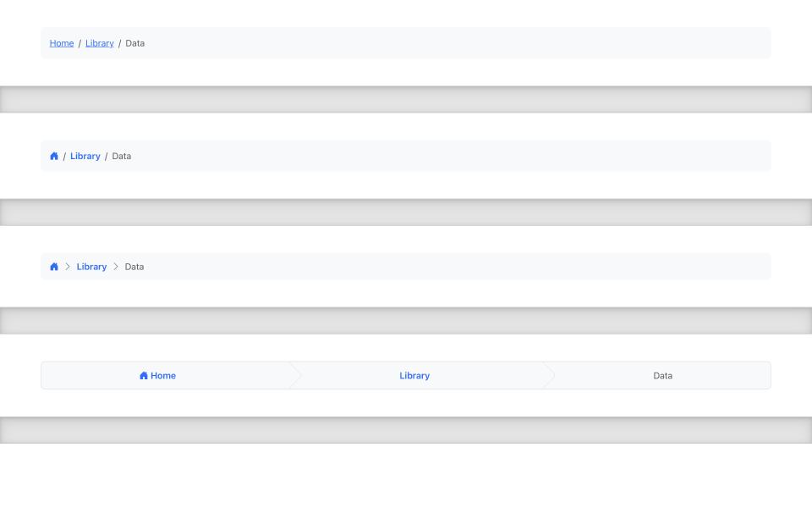Click the Data crumb in the chevron breadcrumb
Image resolution: width=812 pixels, height=508 pixels.
(134, 266)
